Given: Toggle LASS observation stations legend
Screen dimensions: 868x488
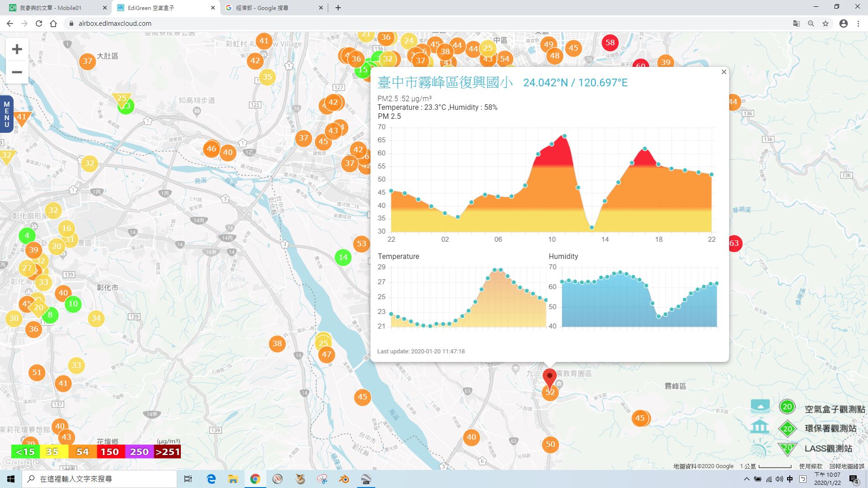Looking at the screenshot, I should [828, 448].
